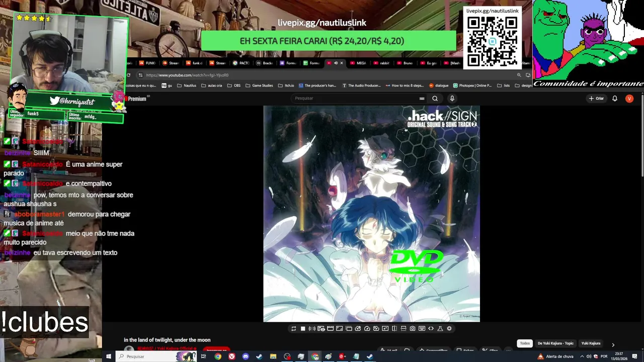Click the speedometer icon under the video
644x362 pixels.
(x=367, y=328)
